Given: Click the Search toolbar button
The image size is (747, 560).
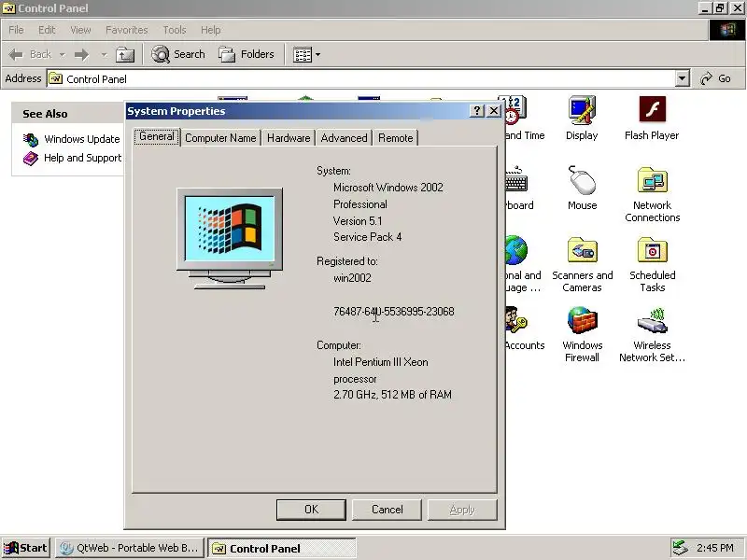Looking at the screenshot, I should [x=178, y=54].
